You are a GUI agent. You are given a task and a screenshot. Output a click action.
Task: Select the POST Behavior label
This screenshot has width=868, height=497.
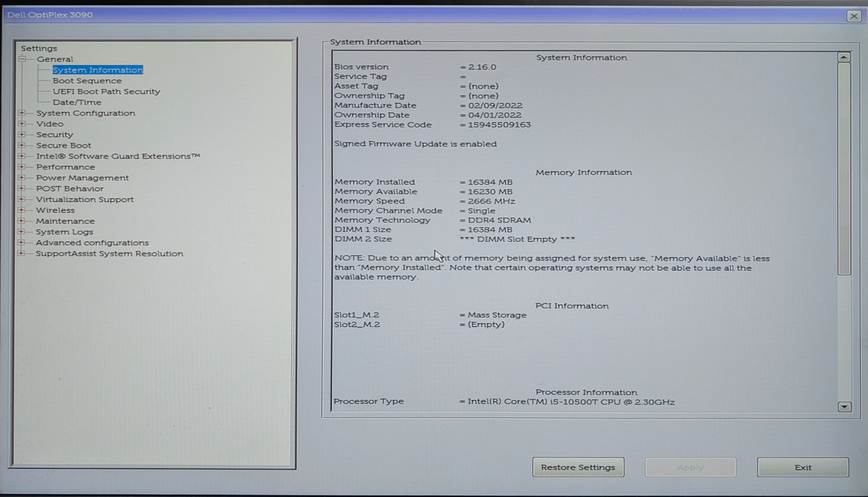point(70,189)
